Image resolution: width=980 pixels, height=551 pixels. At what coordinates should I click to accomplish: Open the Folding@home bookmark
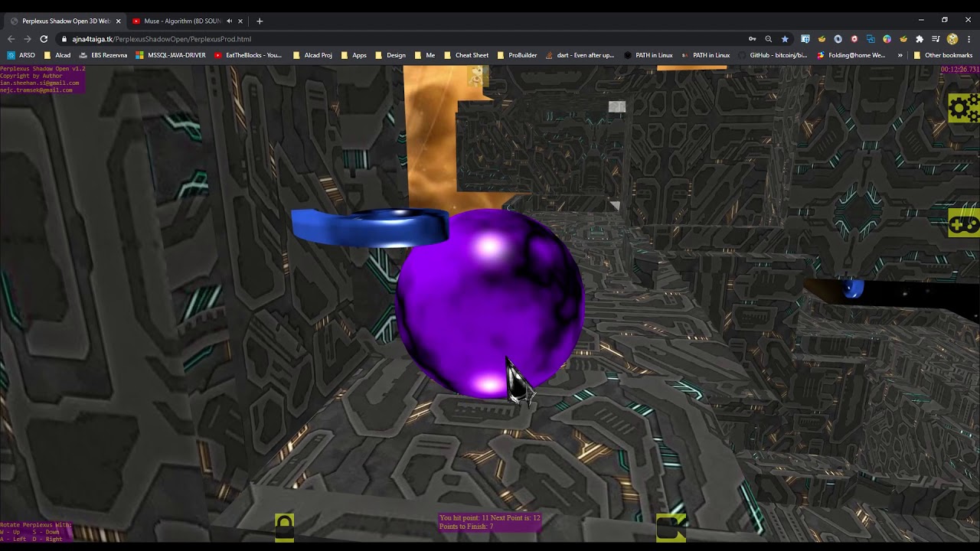(851, 55)
